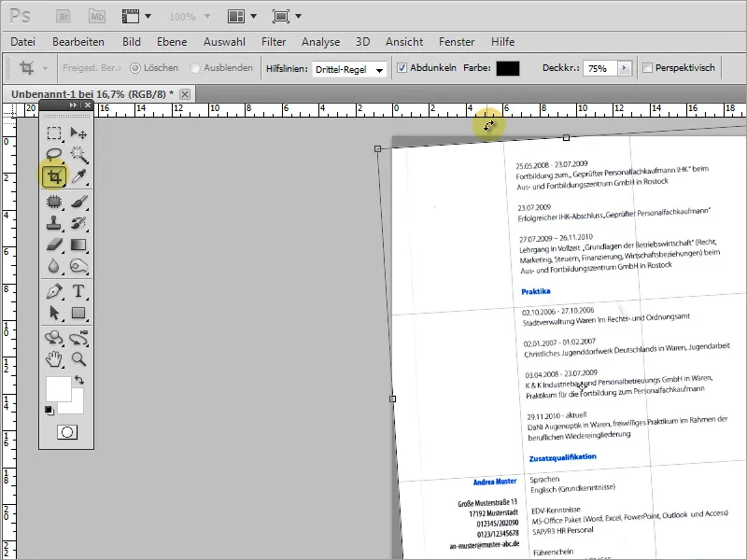This screenshot has height=560, width=747.
Task: Open the 3D menu
Action: coord(362,42)
